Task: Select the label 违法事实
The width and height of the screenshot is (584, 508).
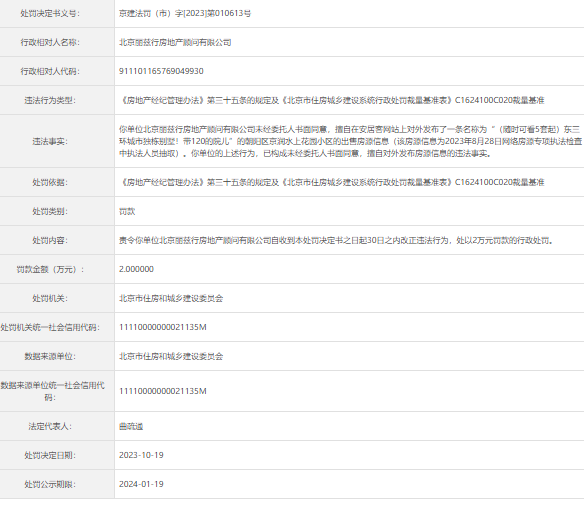Action: (x=50, y=142)
